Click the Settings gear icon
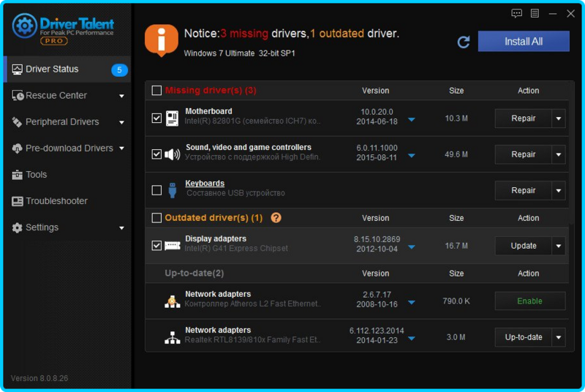 click(x=17, y=227)
